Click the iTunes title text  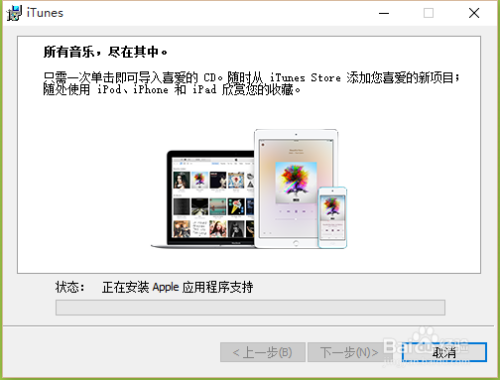point(45,13)
